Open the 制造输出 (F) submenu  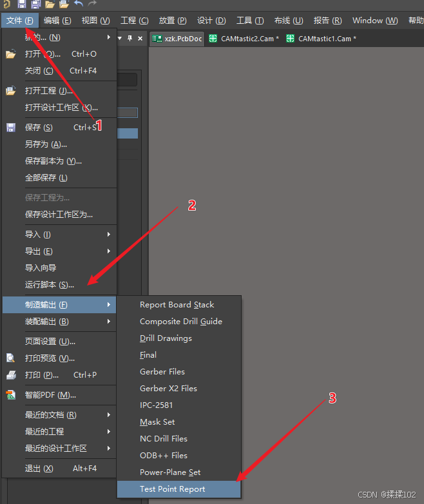(59, 305)
